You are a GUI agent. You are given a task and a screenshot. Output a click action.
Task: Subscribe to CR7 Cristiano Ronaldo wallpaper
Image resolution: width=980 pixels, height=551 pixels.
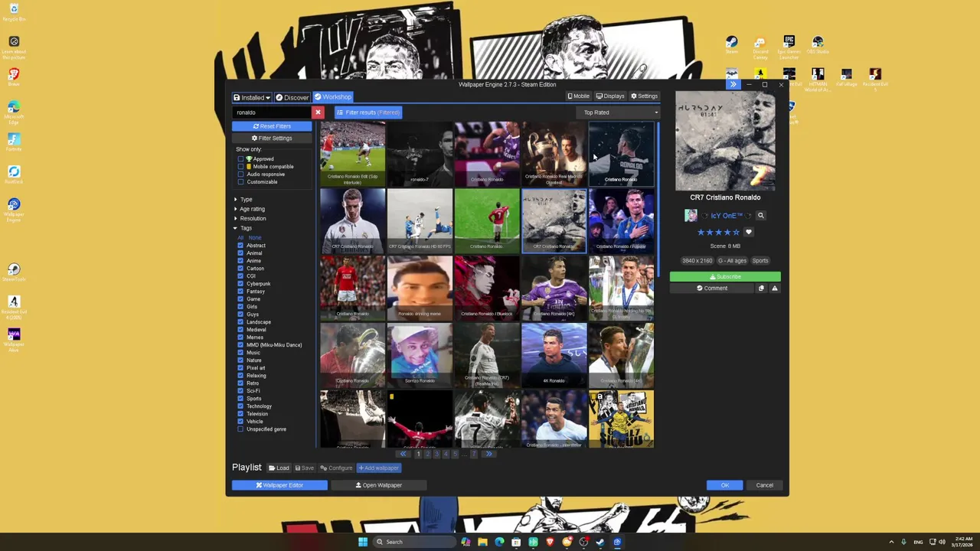point(725,277)
